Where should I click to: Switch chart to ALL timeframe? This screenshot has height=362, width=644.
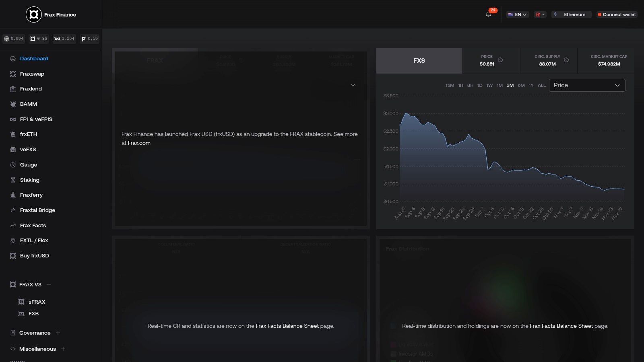541,85
